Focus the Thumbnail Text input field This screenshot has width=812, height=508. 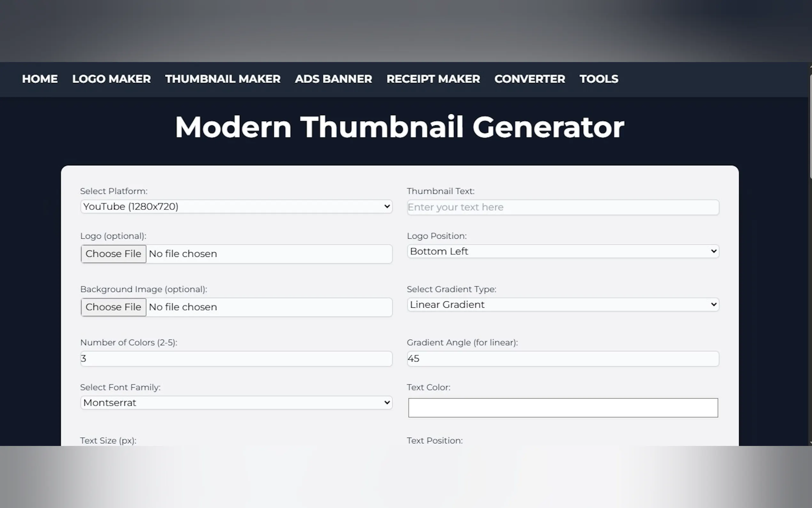(563, 207)
